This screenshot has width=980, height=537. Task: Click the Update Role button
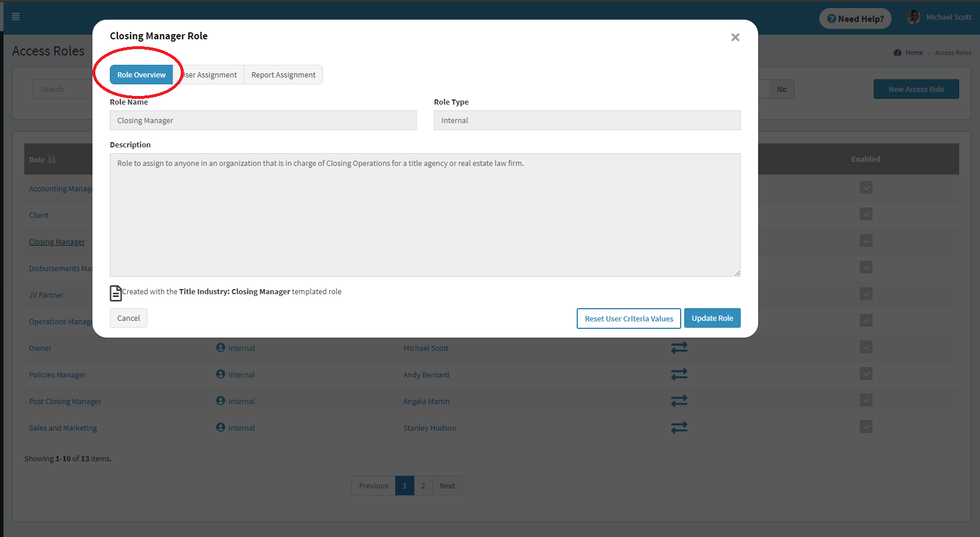(712, 318)
